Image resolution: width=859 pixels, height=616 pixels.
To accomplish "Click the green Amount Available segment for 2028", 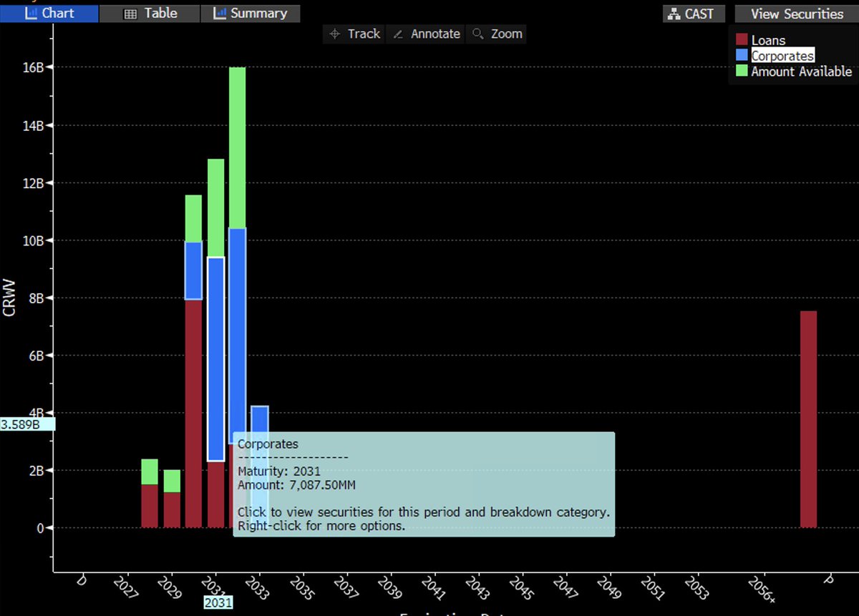I will click(150, 472).
